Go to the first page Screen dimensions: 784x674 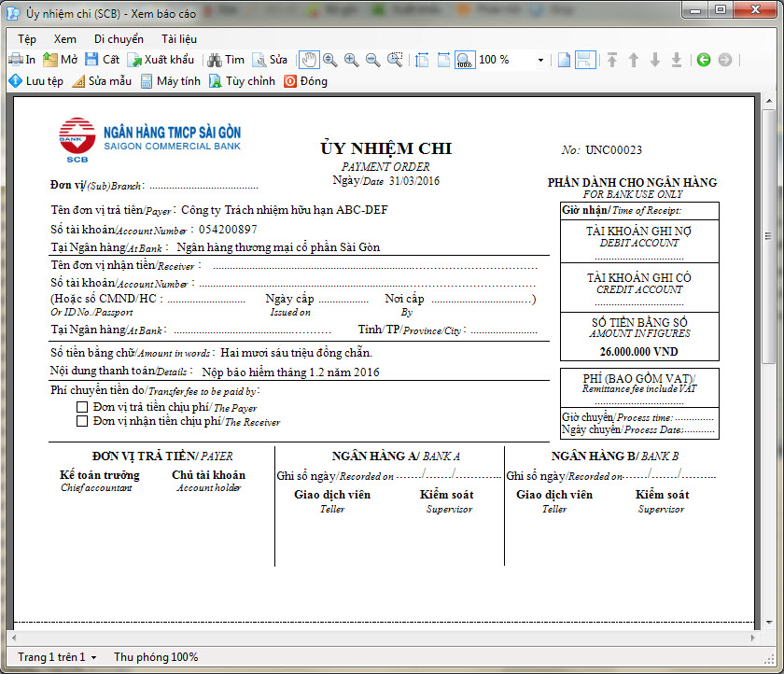(x=612, y=60)
